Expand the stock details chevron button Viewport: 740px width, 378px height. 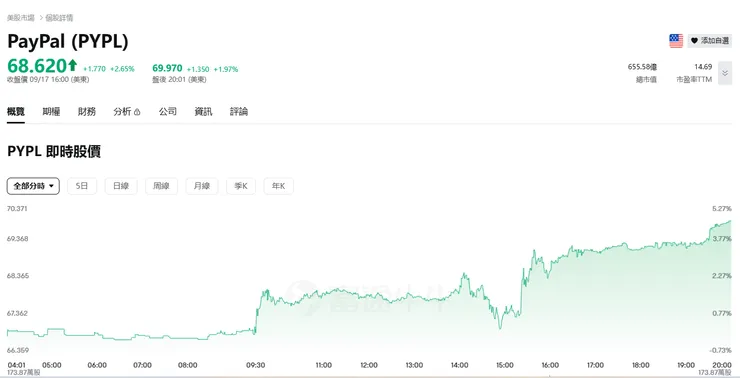pos(725,73)
